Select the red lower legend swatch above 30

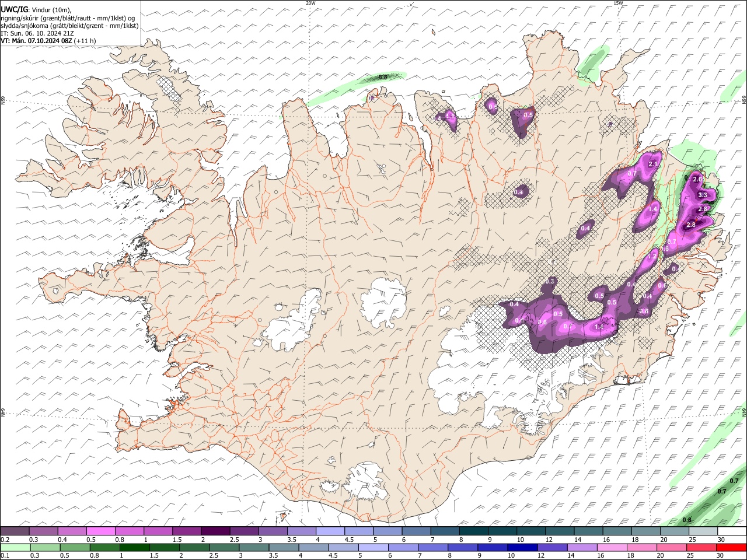click(x=732, y=547)
